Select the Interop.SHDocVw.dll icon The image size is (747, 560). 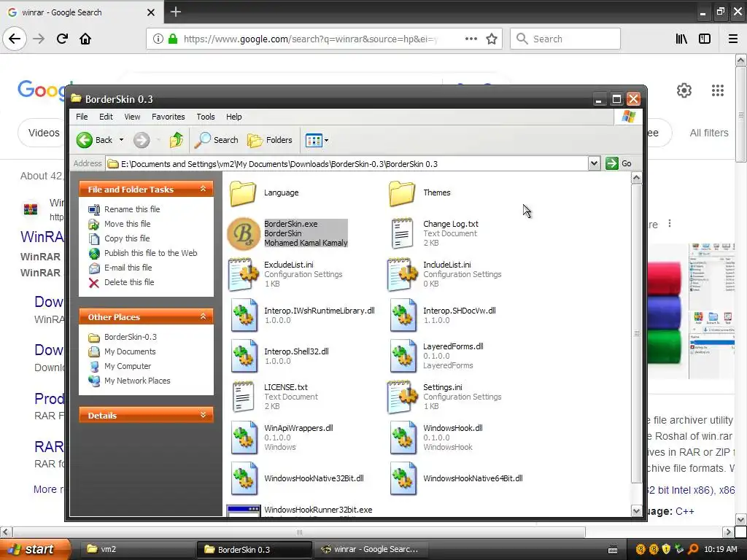pos(403,315)
